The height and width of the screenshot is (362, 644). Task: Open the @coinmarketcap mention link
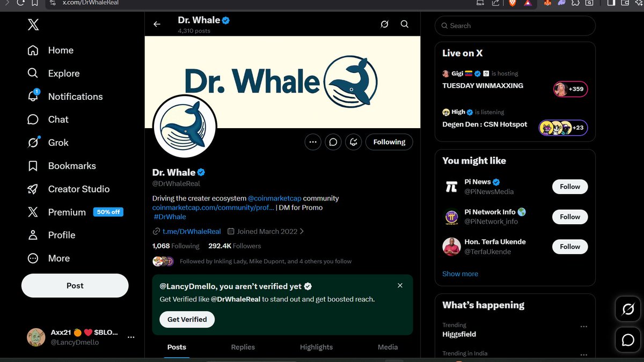point(274,198)
